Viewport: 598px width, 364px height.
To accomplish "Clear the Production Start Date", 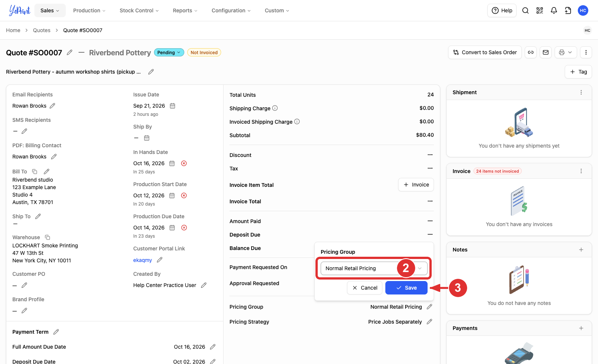I will click(184, 195).
